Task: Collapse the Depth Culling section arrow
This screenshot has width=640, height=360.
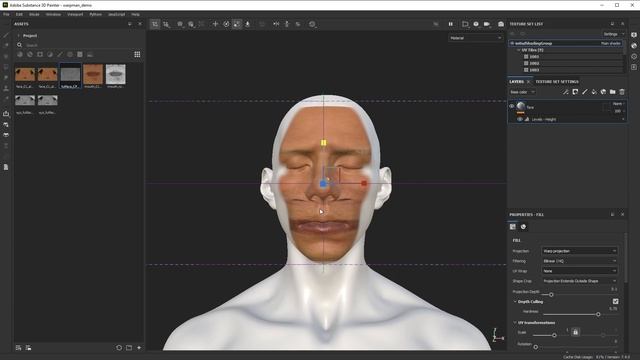Action: 515,302
